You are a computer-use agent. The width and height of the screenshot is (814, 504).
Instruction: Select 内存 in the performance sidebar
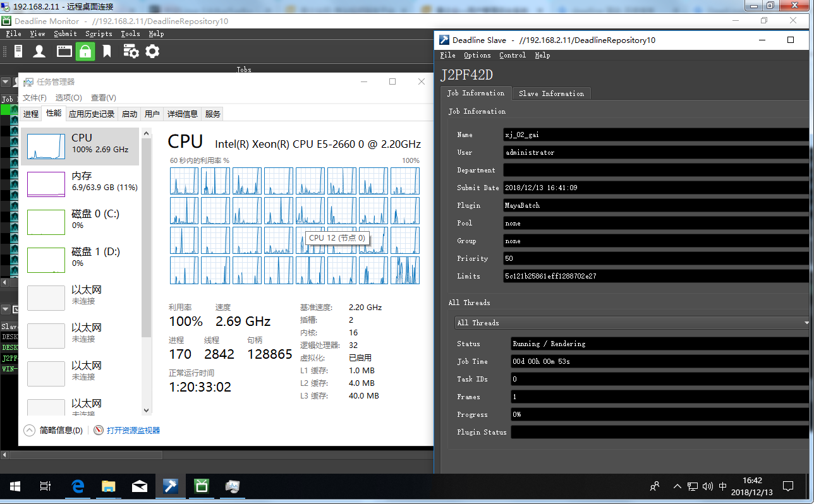(x=81, y=181)
